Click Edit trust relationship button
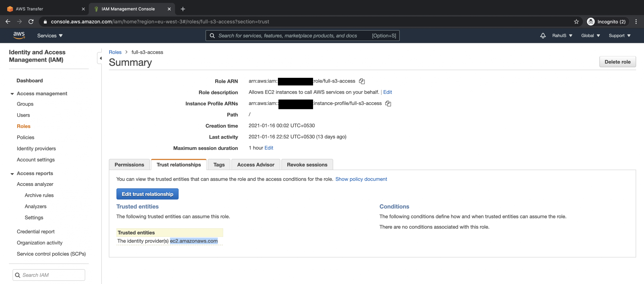Viewport: 644px width, 284px height. click(x=147, y=194)
